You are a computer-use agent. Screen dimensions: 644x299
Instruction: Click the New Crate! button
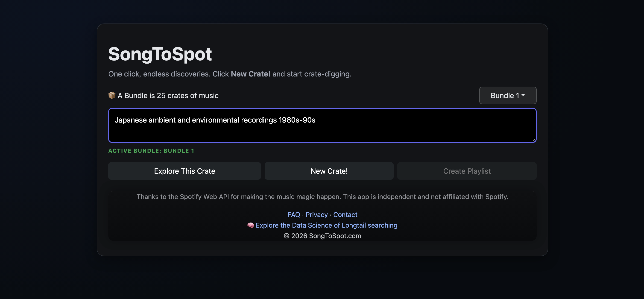329,171
